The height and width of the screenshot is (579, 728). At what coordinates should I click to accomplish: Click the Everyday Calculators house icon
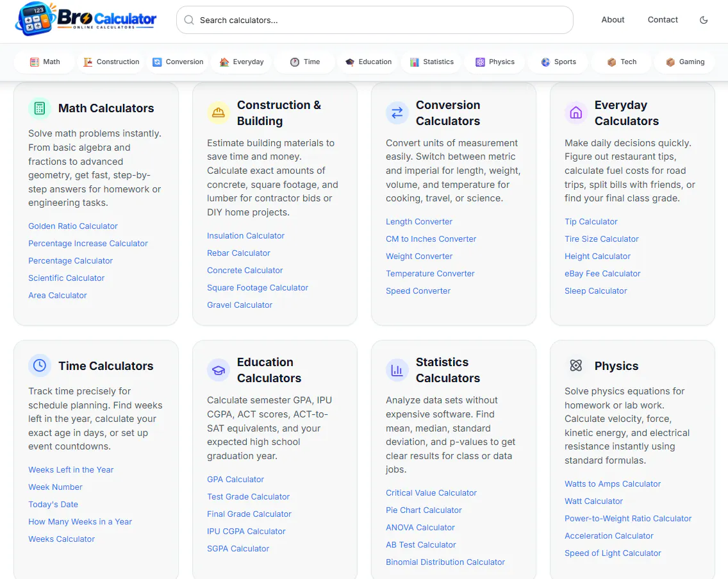[575, 113]
